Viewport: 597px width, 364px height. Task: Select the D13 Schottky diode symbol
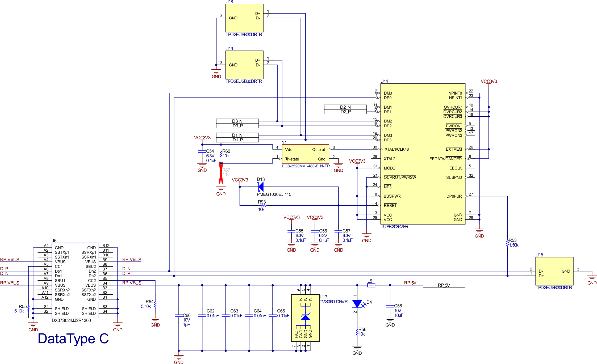(261, 187)
